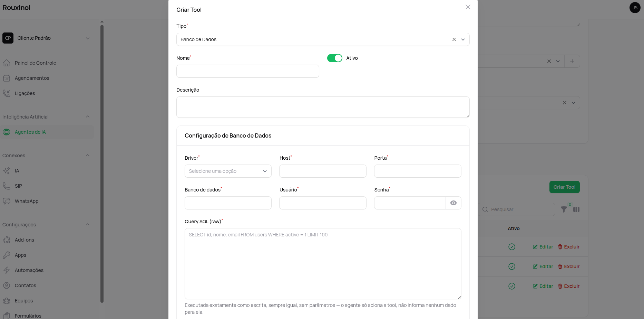Click the Agendamentos calendar icon
644x319 pixels.
[7, 78]
